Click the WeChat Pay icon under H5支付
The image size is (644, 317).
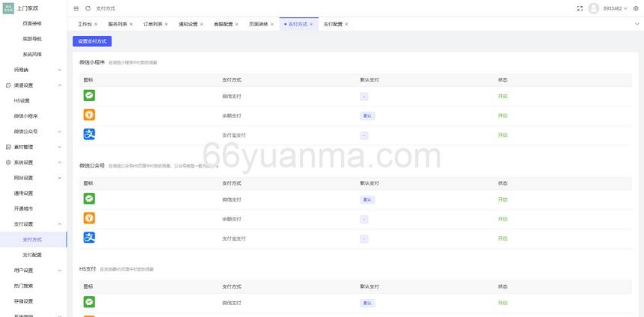(x=89, y=302)
